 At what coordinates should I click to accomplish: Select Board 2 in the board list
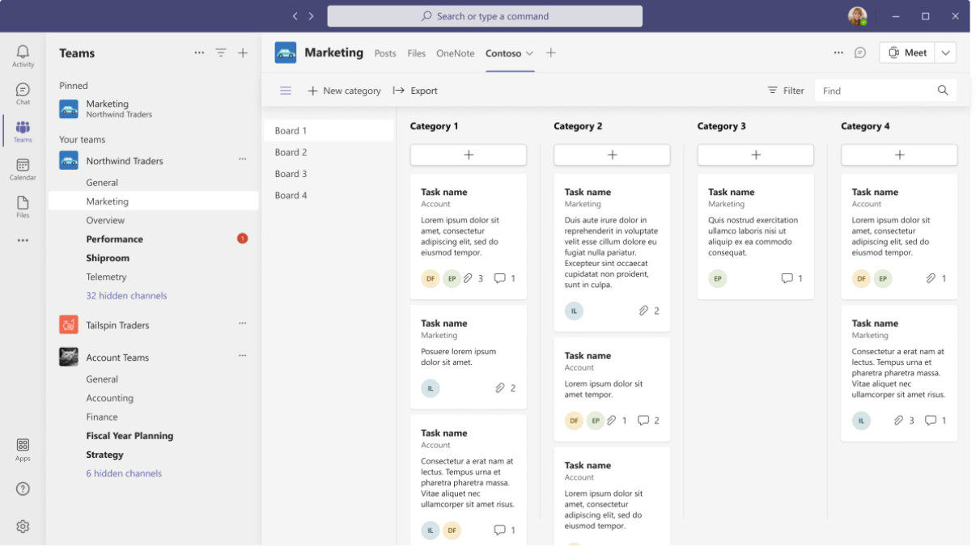(x=329, y=152)
